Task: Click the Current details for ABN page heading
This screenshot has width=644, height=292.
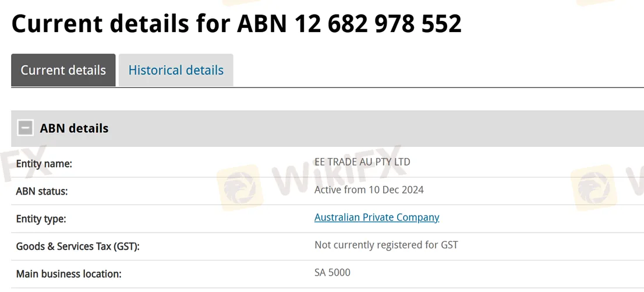Action: pyautogui.click(x=236, y=23)
